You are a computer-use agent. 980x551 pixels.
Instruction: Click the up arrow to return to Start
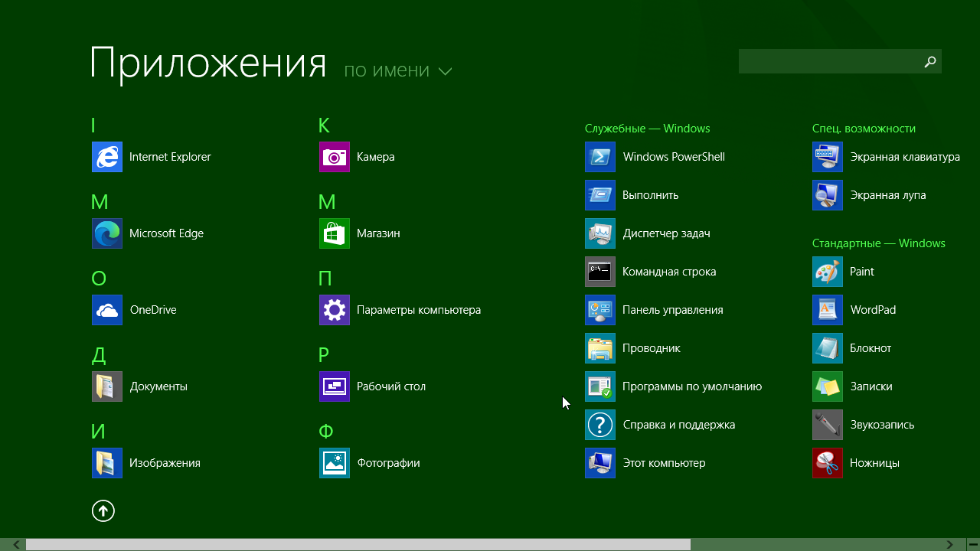[103, 510]
